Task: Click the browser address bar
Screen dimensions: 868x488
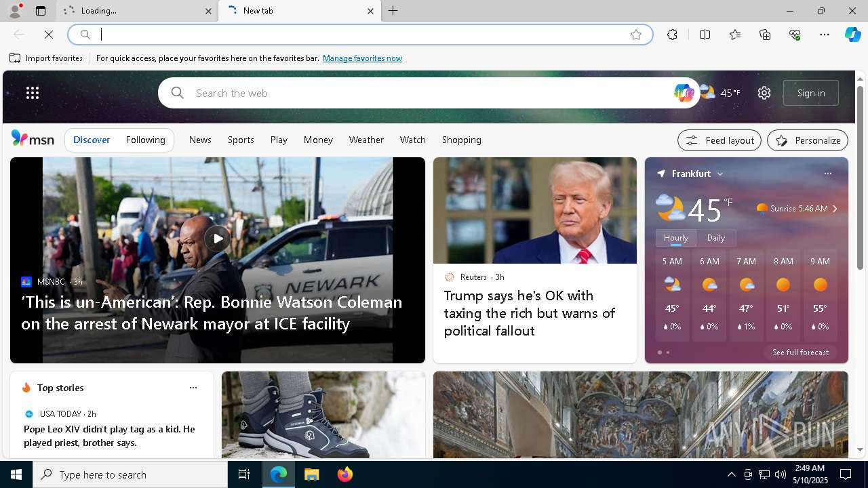Action: coord(361,35)
